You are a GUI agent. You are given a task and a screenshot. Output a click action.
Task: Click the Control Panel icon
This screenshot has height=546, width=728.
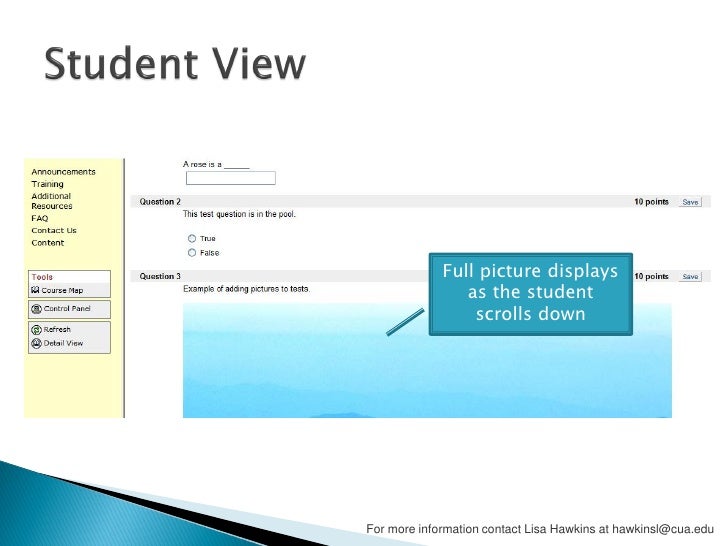[36, 309]
